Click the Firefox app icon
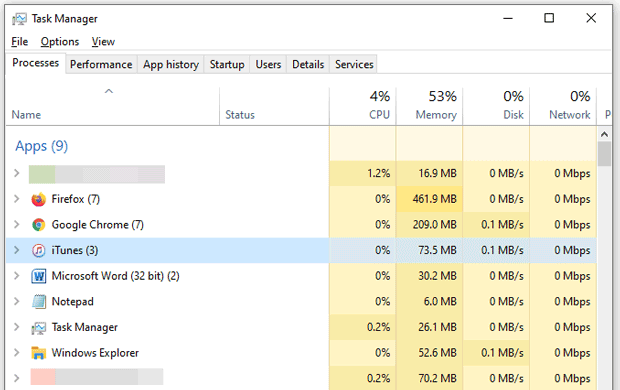Viewport: 620px width, 390px height. (x=38, y=199)
